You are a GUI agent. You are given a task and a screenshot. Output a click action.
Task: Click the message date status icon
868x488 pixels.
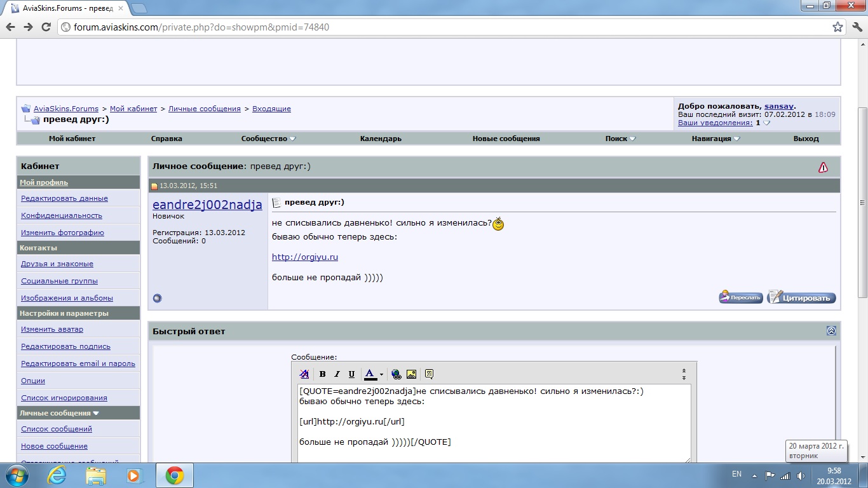(154, 186)
